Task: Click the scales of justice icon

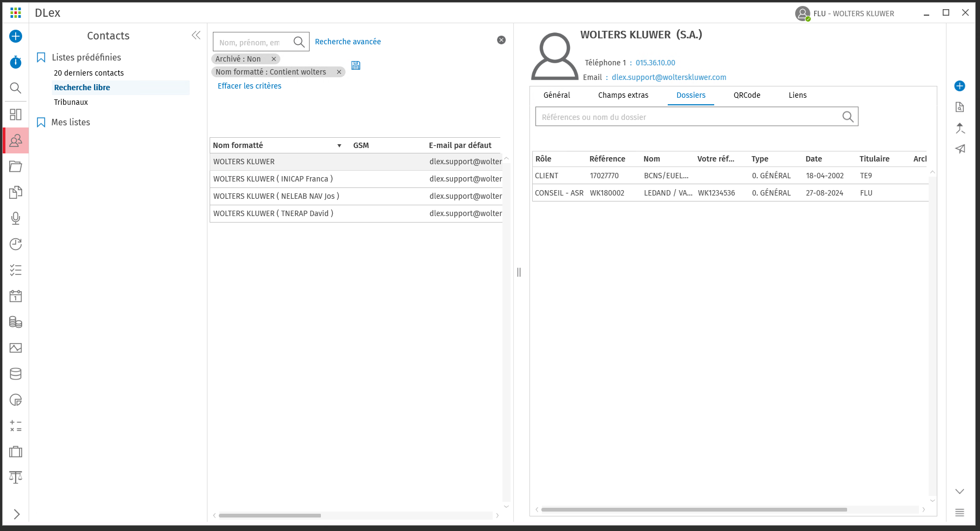Action: [16, 477]
